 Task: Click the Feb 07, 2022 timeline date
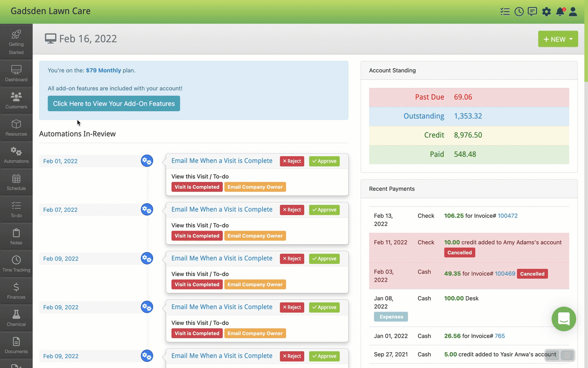click(x=60, y=210)
